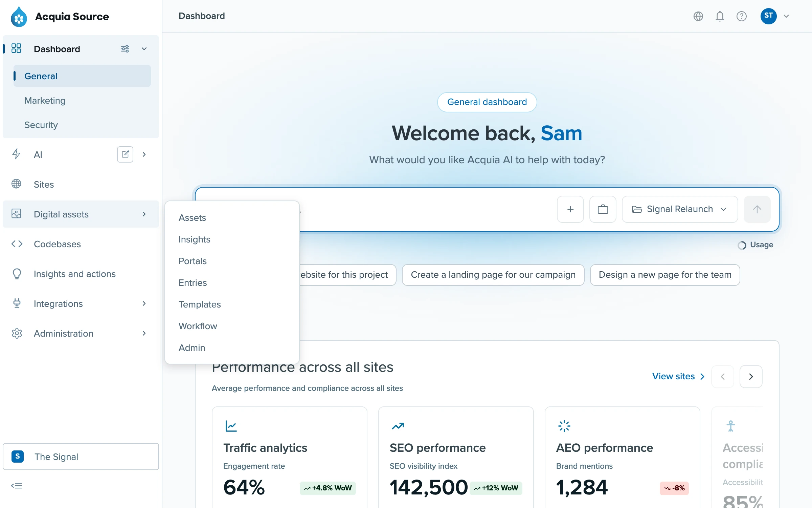Click the SEO performance trend icon
This screenshot has height=508, width=812.
pyautogui.click(x=398, y=426)
